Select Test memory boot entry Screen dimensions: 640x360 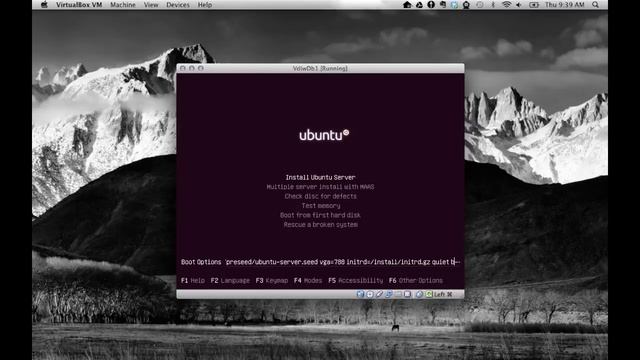click(x=321, y=206)
